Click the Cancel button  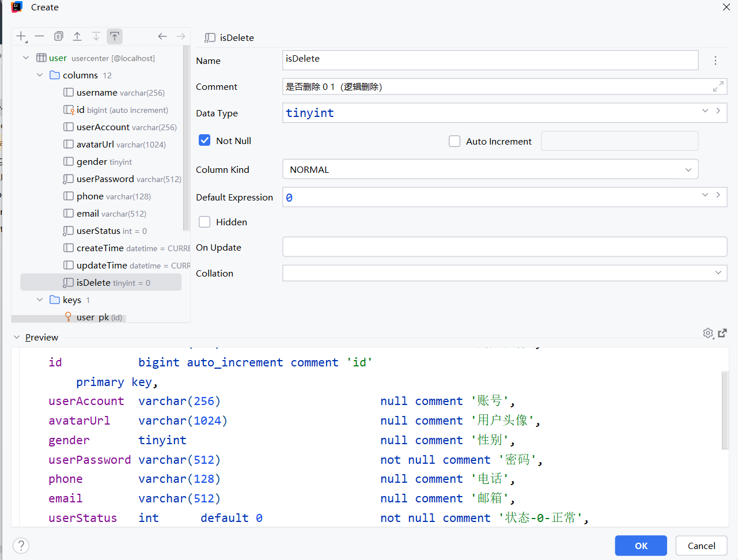click(x=701, y=546)
